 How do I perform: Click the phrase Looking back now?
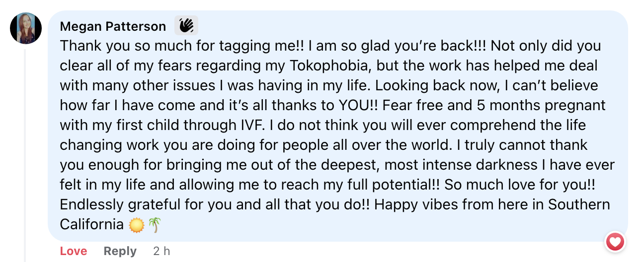click(436, 85)
